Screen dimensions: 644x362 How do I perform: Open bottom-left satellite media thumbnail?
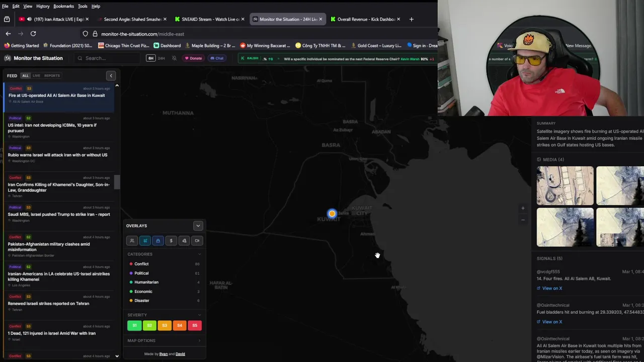click(x=565, y=227)
